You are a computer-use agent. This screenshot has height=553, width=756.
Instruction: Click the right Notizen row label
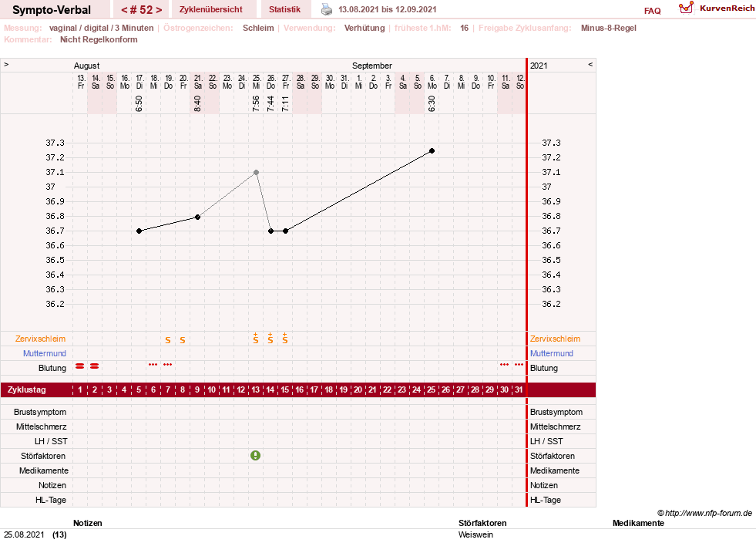[x=544, y=485]
